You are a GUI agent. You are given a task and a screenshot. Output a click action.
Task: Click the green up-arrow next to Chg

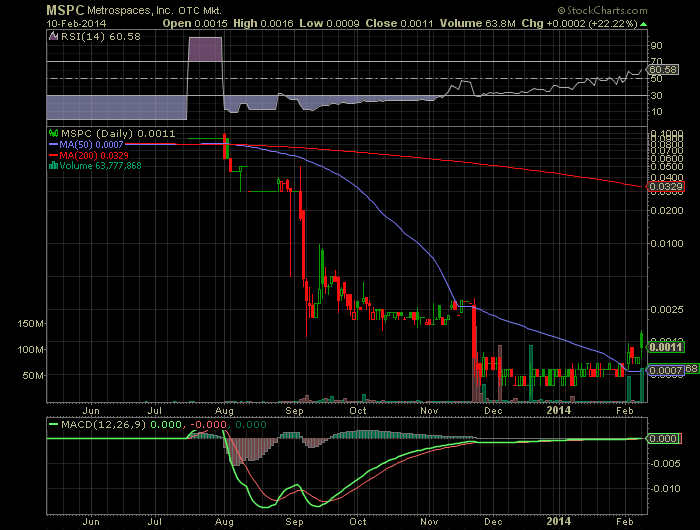[643, 24]
